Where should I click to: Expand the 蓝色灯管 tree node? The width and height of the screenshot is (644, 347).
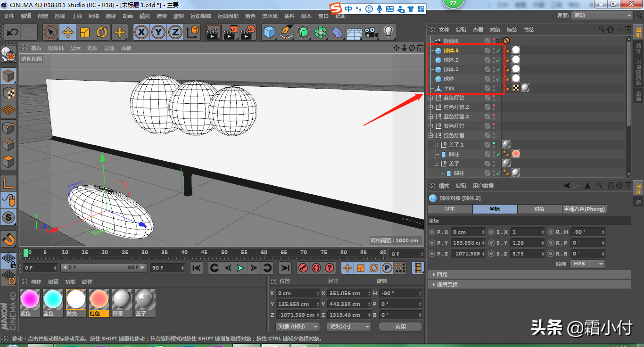pos(430,98)
